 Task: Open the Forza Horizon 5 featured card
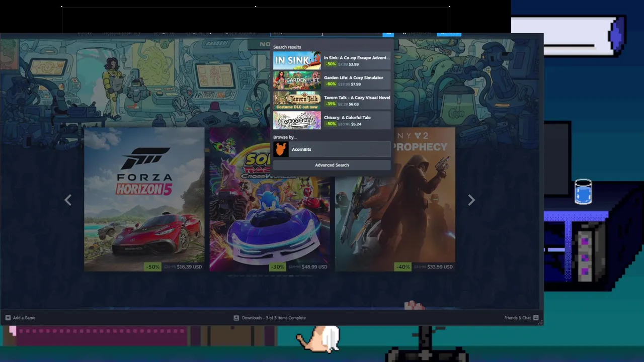pos(144,200)
